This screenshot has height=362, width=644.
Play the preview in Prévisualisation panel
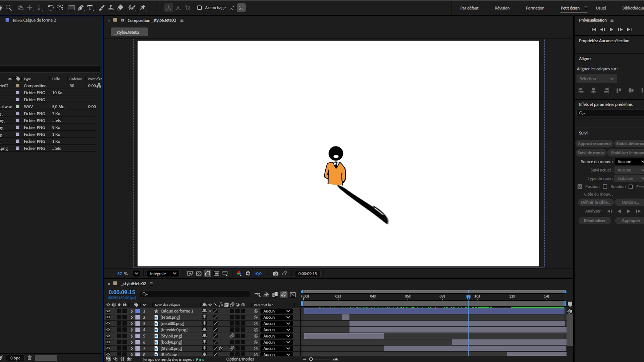point(611,29)
